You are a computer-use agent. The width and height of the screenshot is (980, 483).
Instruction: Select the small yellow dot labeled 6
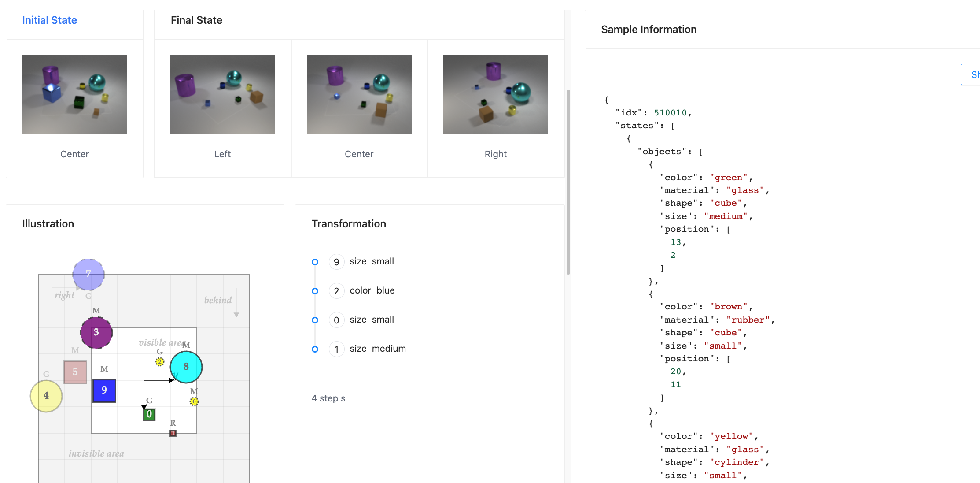click(x=194, y=401)
